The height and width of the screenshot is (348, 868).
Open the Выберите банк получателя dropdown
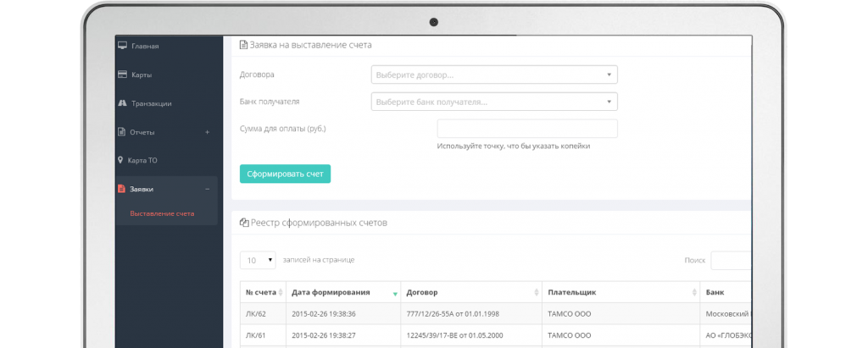coord(494,102)
